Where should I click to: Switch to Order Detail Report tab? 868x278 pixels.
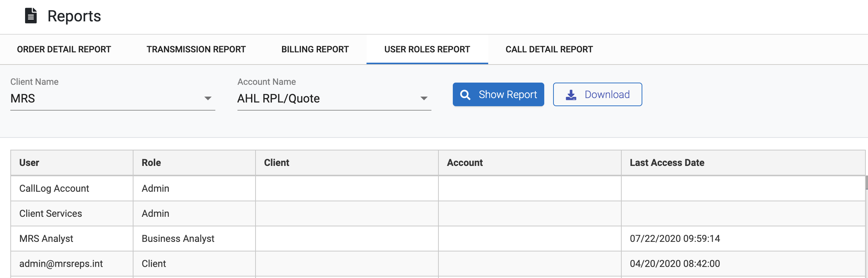[64, 49]
